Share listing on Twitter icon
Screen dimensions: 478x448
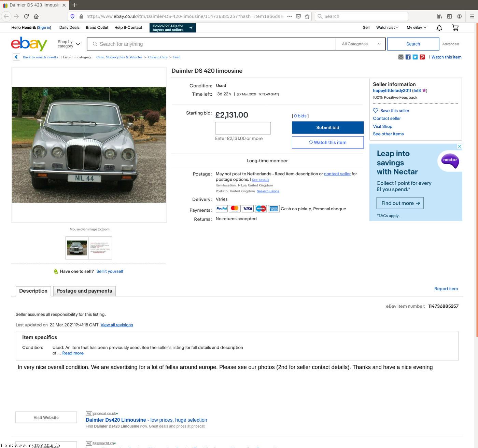point(415,57)
